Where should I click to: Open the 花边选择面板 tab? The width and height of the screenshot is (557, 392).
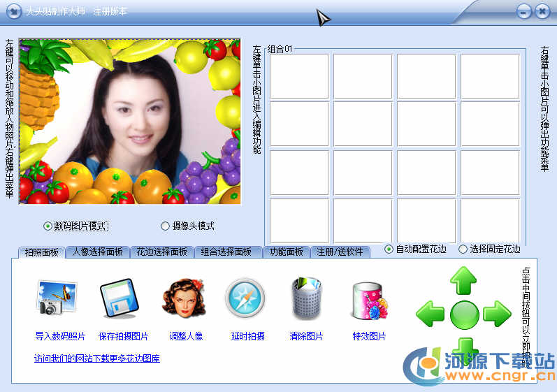pos(162,252)
